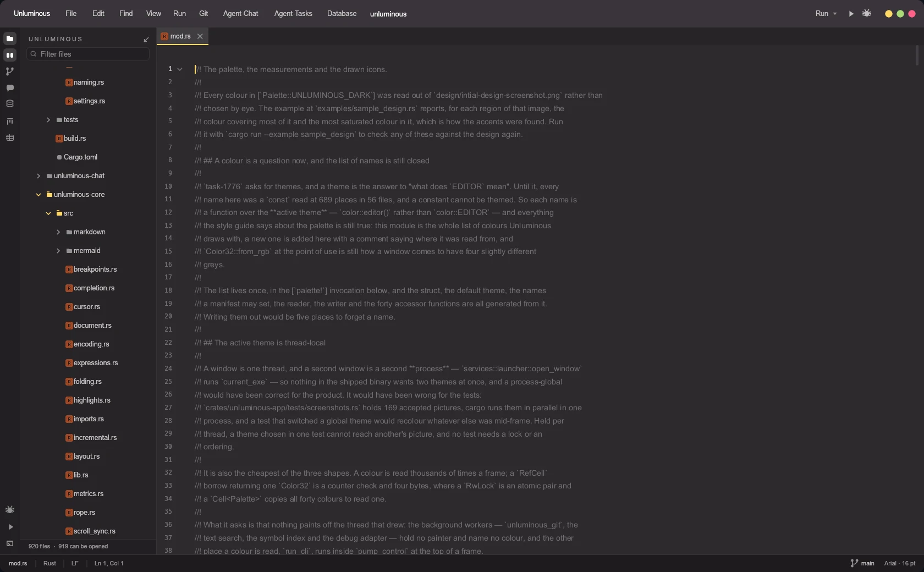Open the task board icon in the activity bar
This screenshot has width=924, height=572.
[x=10, y=121]
